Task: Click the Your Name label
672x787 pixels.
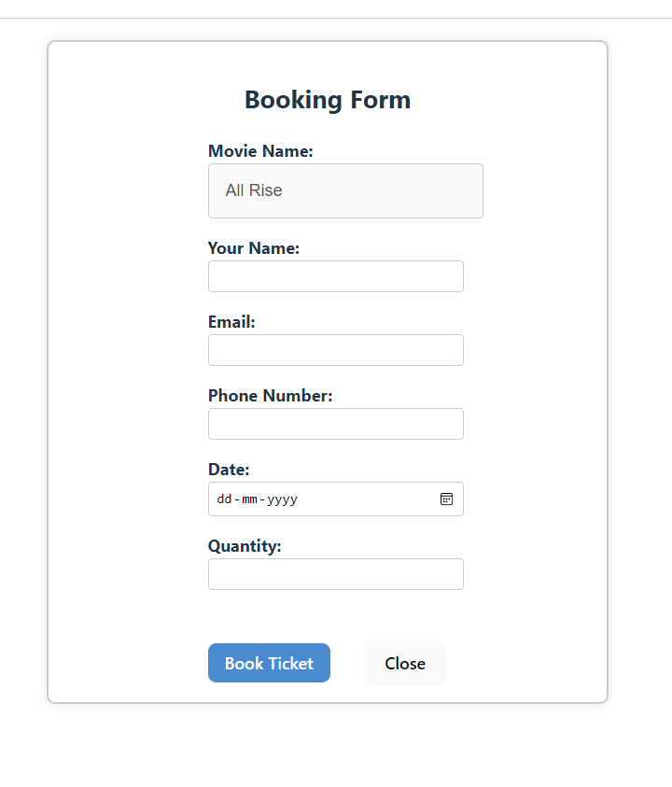Action: pos(254,248)
